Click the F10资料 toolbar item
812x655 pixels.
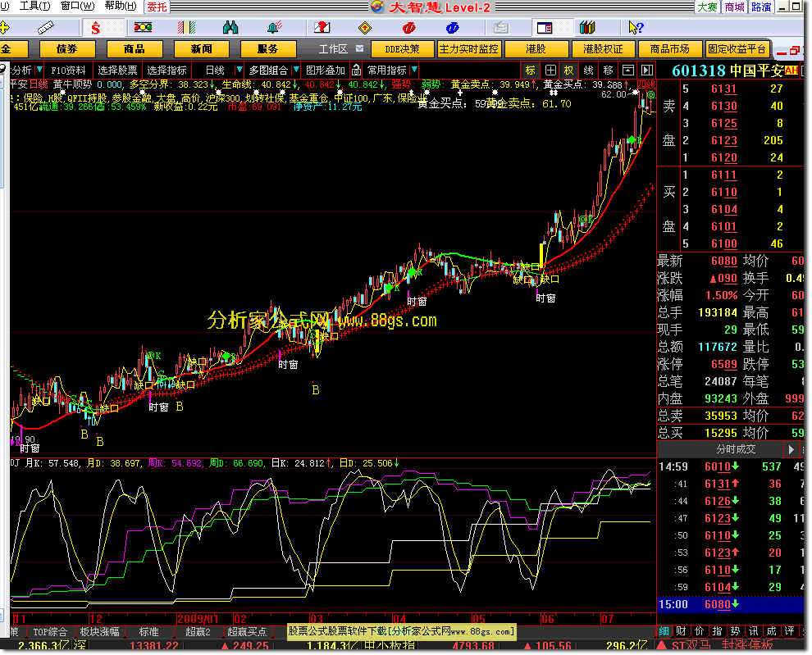click(x=68, y=70)
